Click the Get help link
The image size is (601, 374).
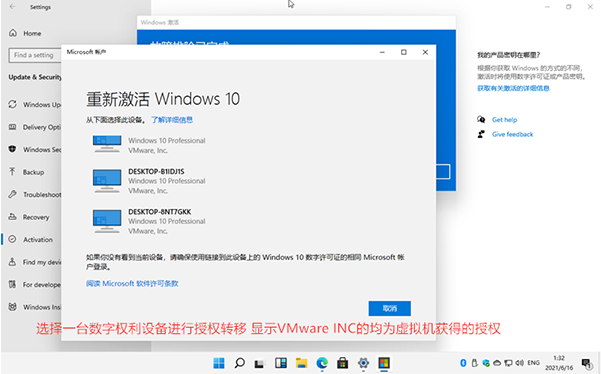[x=504, y=120]
